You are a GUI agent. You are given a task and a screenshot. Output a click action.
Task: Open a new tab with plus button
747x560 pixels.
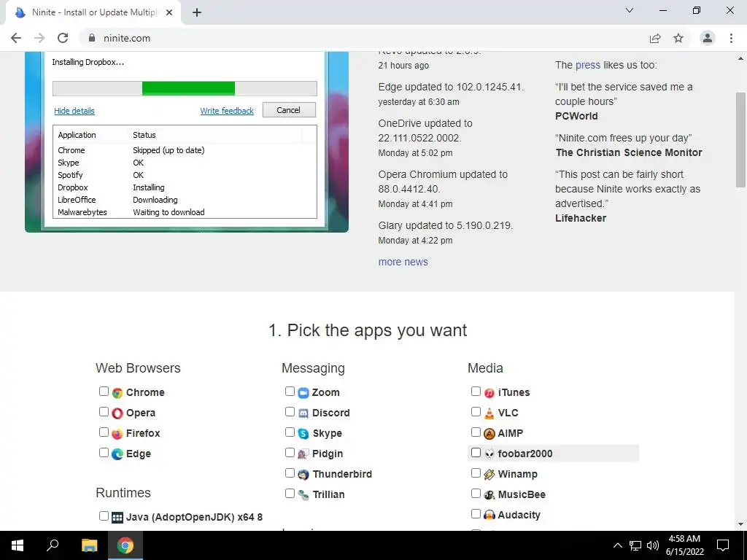click(197, 13)
